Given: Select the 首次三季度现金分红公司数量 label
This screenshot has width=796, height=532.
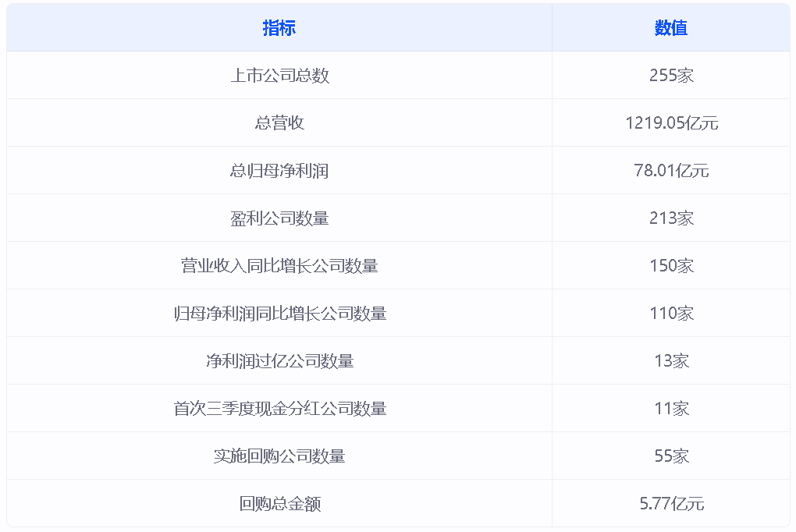Looking at the screenshot, I should coord(279,409).
